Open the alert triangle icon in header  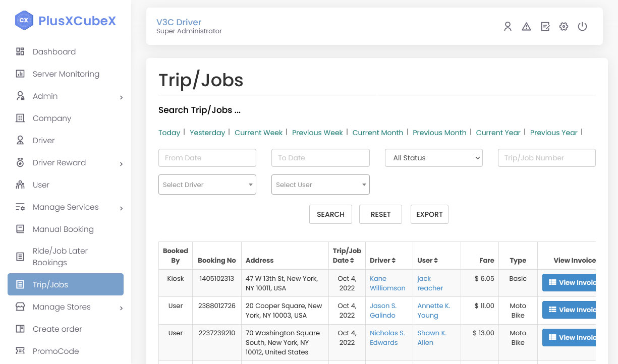[x=526, y=27]
